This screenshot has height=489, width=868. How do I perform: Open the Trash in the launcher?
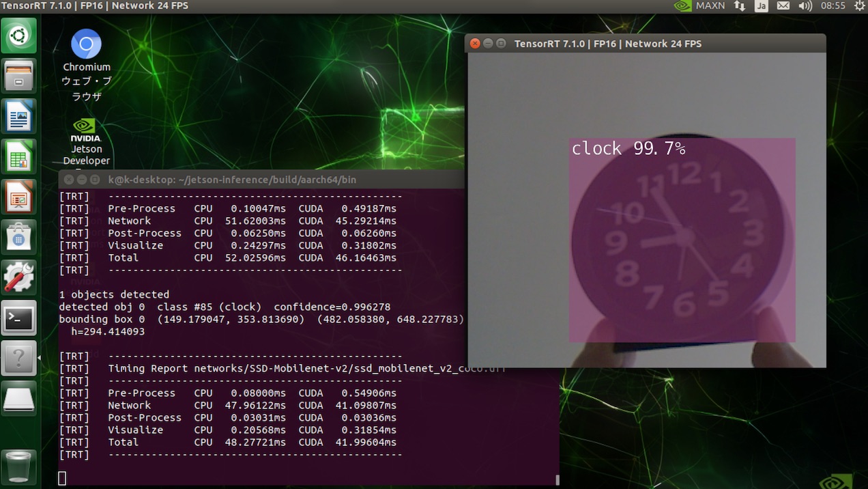(x=19, y=466)
